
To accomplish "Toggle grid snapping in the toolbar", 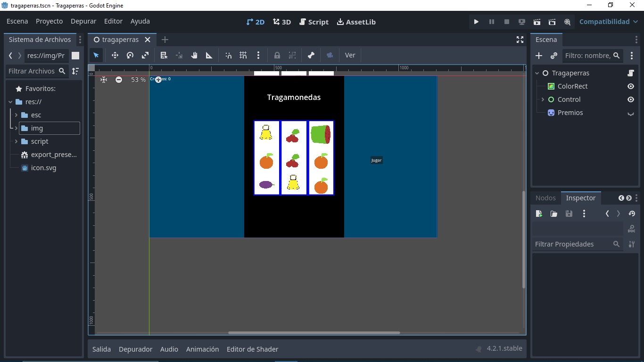I will point(243,55).
